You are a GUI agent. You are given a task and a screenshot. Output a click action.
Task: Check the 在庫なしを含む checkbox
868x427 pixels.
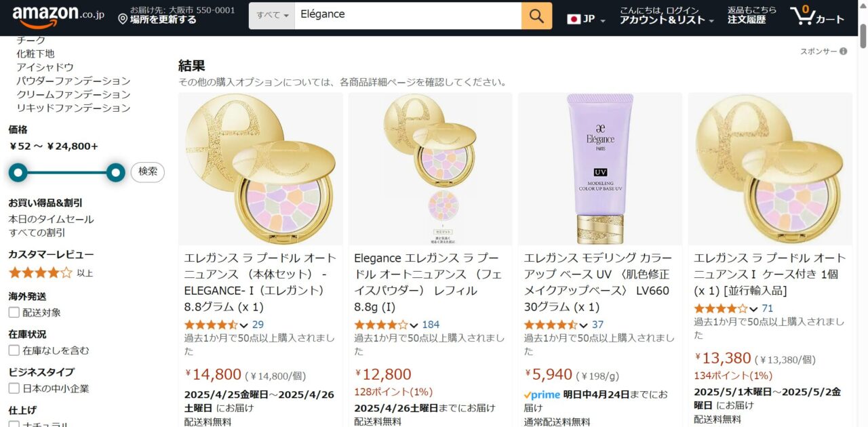tap(14, 350)
